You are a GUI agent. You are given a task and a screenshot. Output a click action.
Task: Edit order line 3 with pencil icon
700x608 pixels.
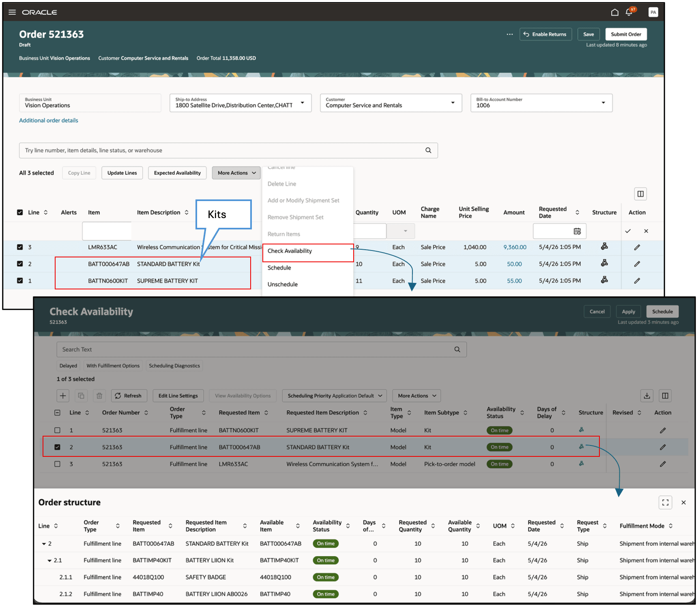tap(637, 247)
